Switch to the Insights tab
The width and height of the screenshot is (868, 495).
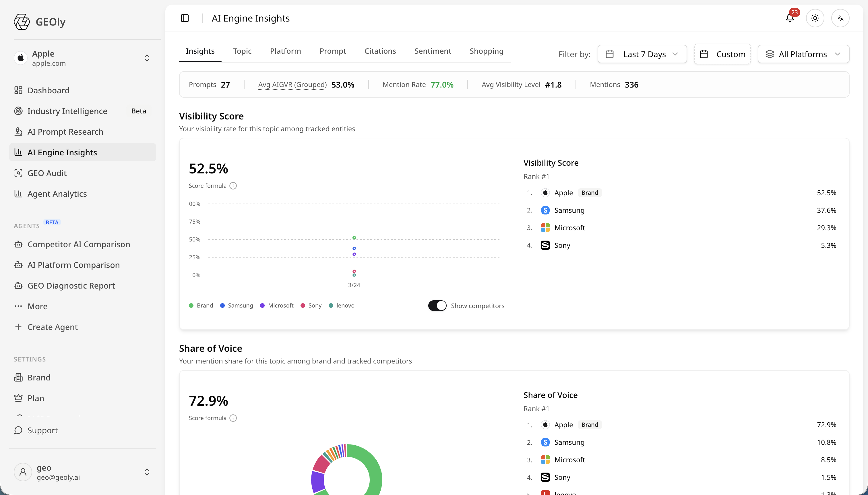click(x=200, y=51)
